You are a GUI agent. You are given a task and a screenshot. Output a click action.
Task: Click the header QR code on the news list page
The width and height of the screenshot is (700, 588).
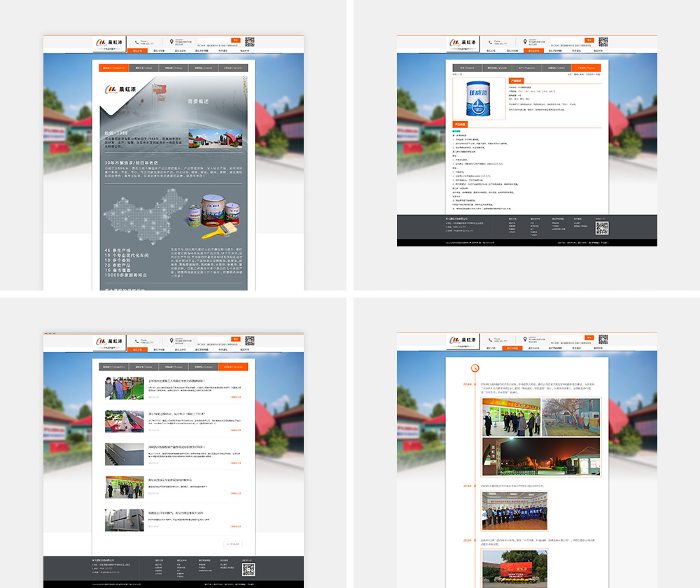(x=249, y=341)
